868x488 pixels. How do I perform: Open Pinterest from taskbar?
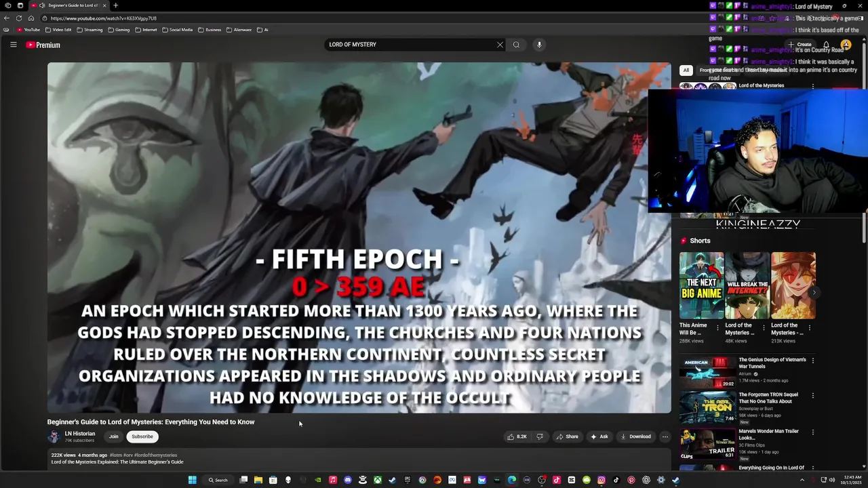pyautogui.click(x=631, y=480)
